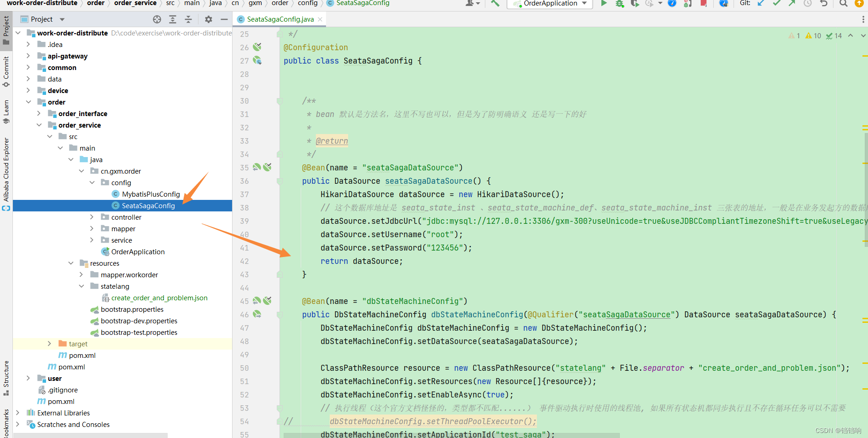Run OrderApplication with coverage
The image size is (868, 438).
click(x=635, y=3)
